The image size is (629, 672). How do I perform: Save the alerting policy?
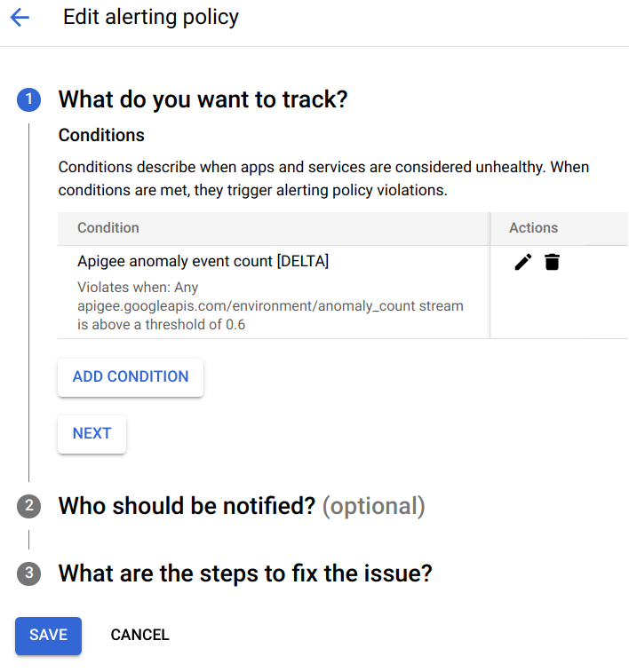(x=48, y=635)
